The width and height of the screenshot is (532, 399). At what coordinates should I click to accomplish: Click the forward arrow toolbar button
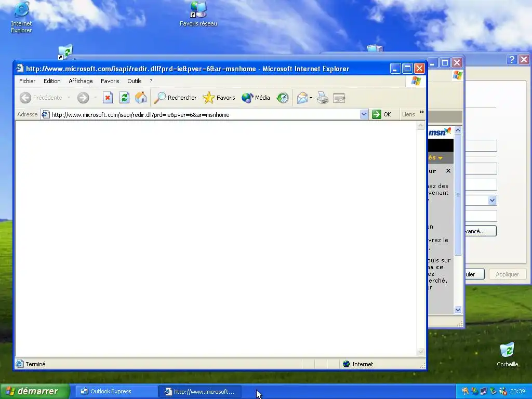[83, 98]
